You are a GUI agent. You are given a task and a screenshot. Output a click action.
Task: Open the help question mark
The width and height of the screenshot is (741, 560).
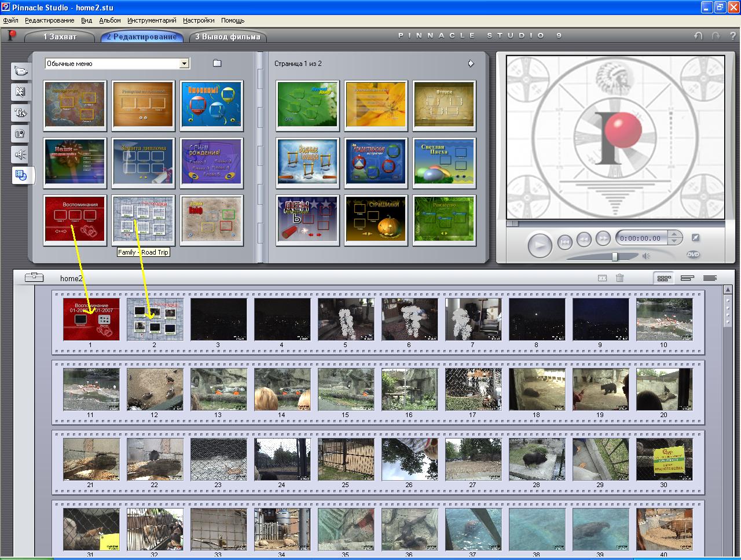point(733,36)
